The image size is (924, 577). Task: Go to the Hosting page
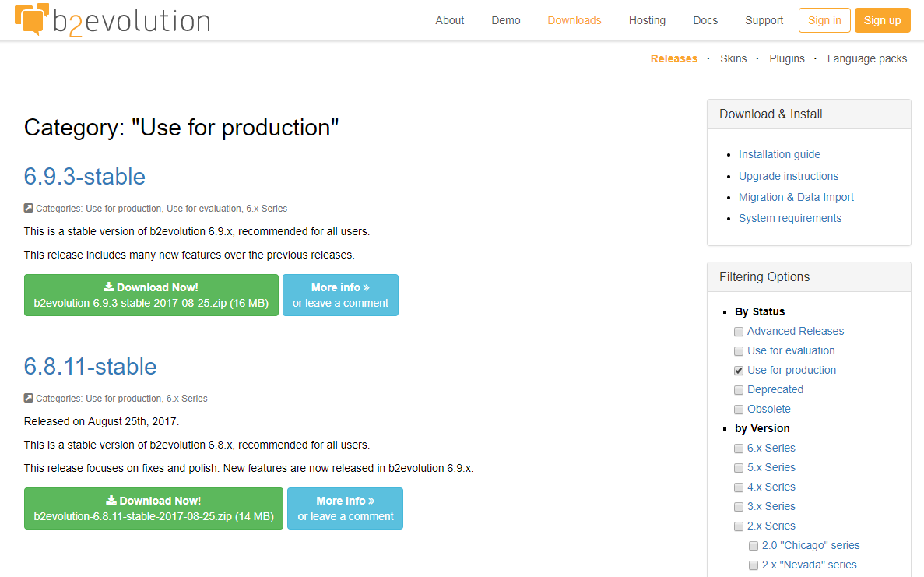coord(647,20)
